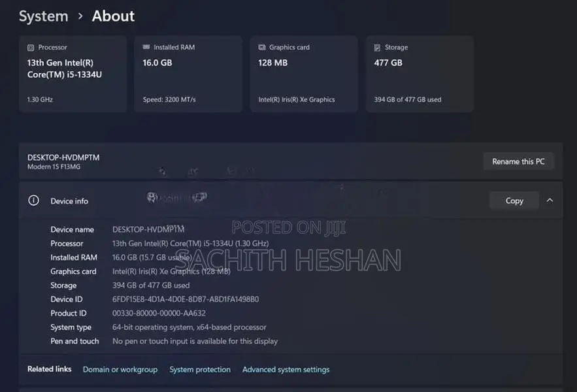Click the Related links label

[x=49, y=369]
